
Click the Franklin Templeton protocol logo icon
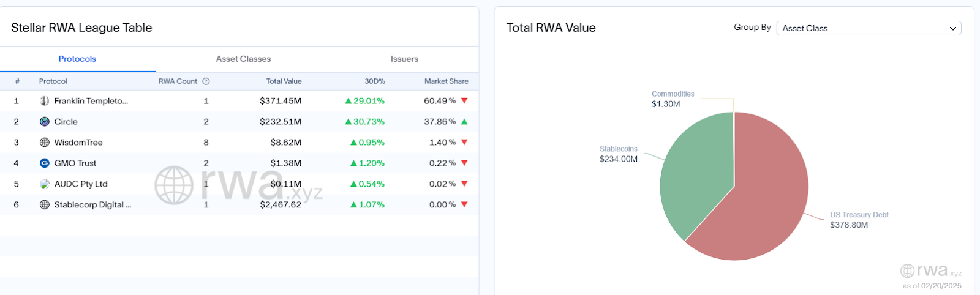(44, 101)
